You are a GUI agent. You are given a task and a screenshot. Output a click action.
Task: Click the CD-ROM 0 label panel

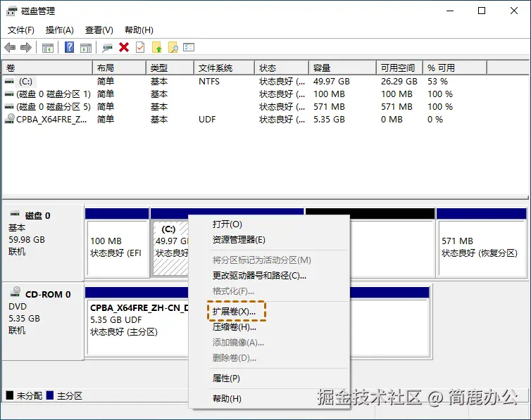pos(43,322)
